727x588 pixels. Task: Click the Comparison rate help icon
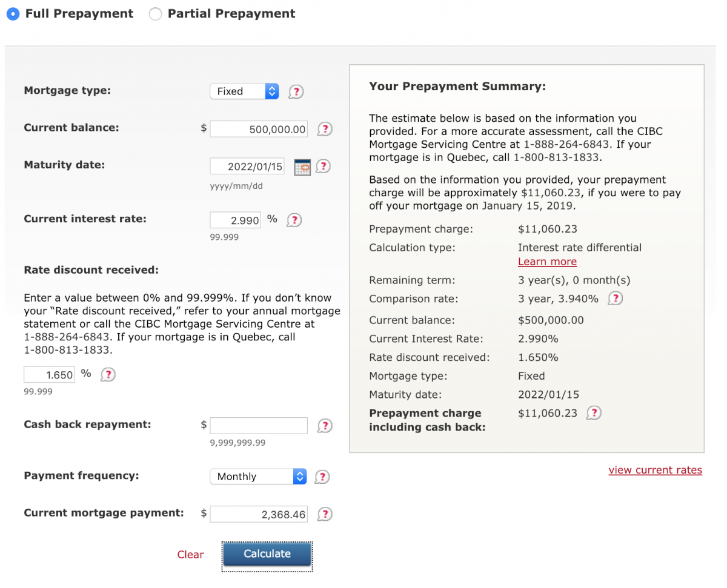click(x=615, y=298)
